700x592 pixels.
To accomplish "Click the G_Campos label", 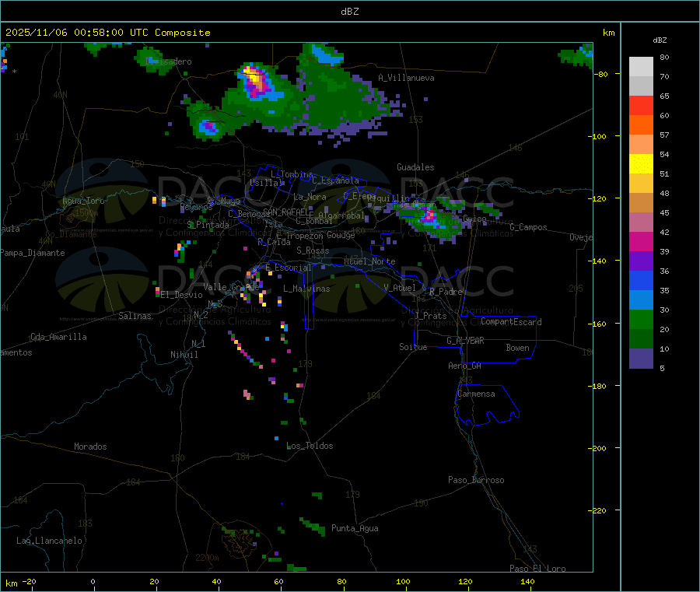I will (x=528, y=227).
